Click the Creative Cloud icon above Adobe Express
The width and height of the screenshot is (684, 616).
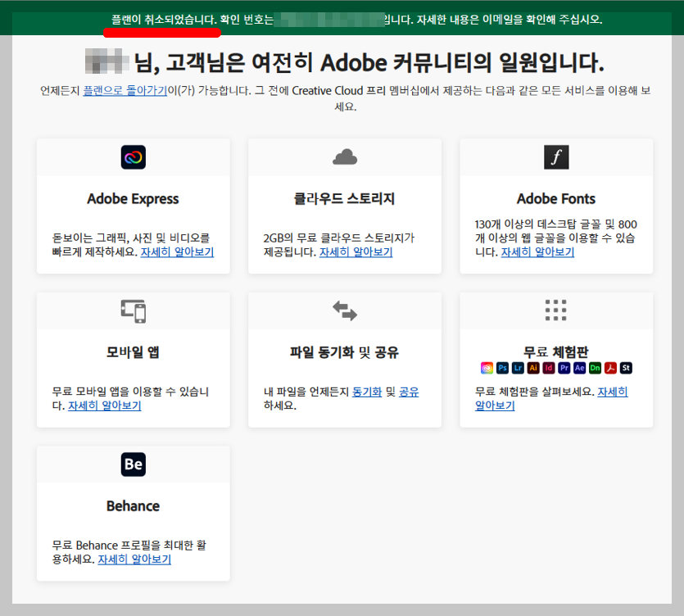point(133,156)
